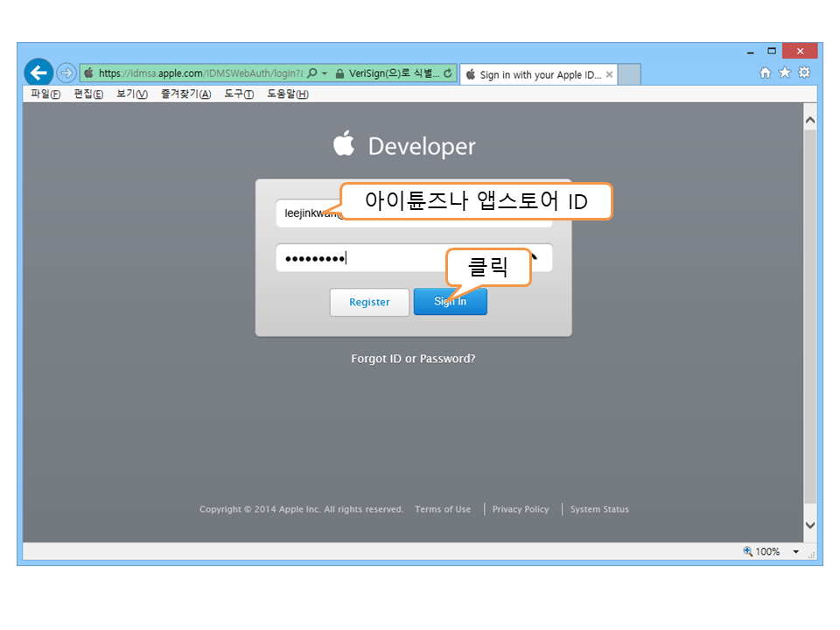Open the Home page icon

[x=766, y=73]
